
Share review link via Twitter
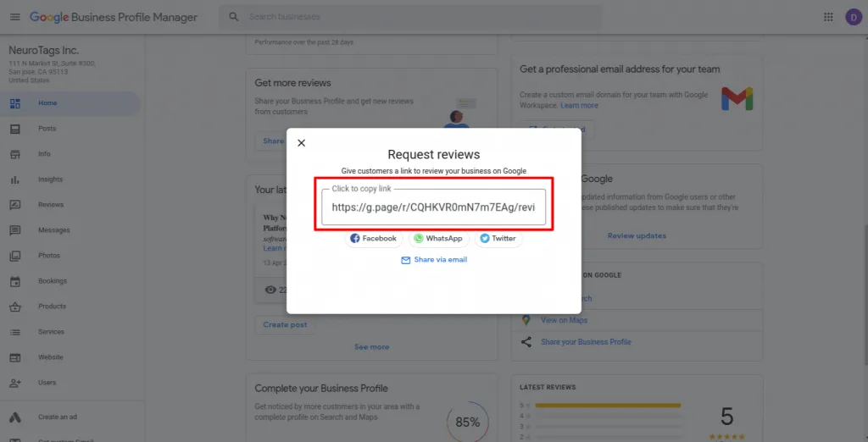click(x=498, y=239)
